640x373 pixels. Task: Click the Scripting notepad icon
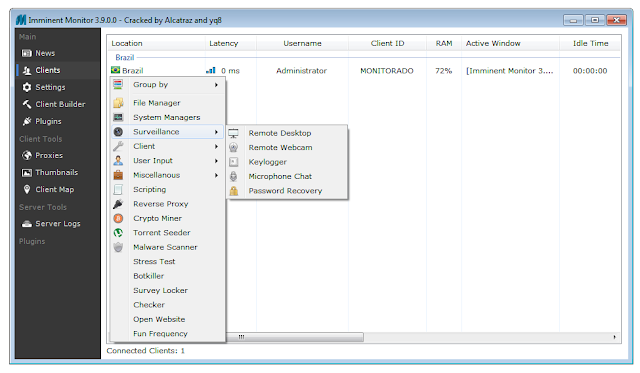pos(118,189)
